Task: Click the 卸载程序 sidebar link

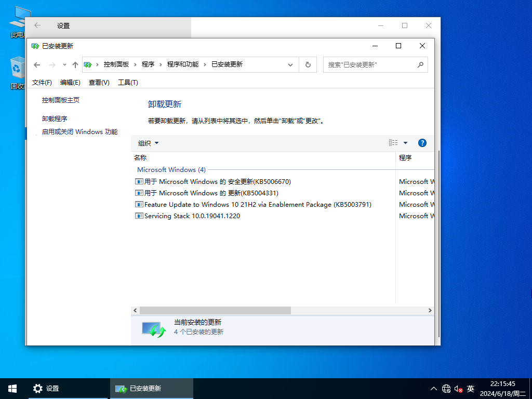Action: click(54, 118)
